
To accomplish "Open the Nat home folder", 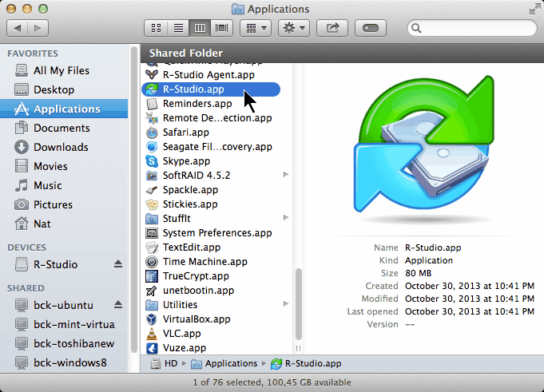I will (x=64, y=224).
